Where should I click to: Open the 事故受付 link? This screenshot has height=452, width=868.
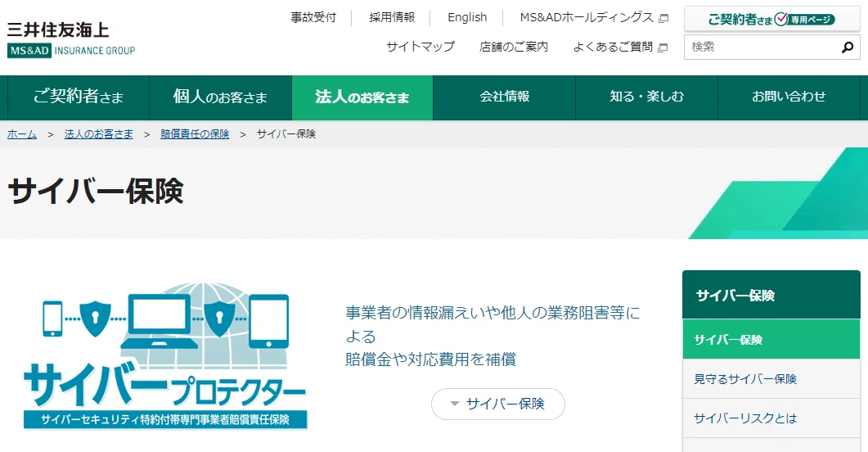click(x=313, y=18)
